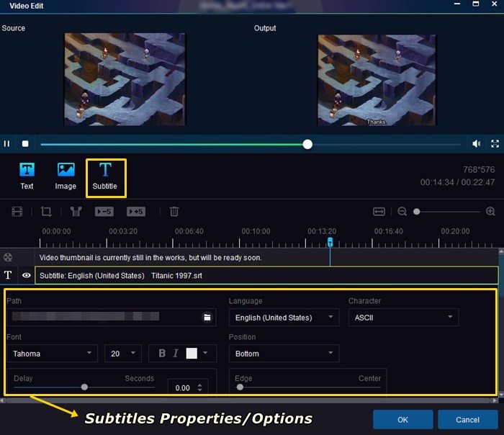Expand the font color picker arrow
The width and height of the screenshot is (504, 435).
click(205, 353)
